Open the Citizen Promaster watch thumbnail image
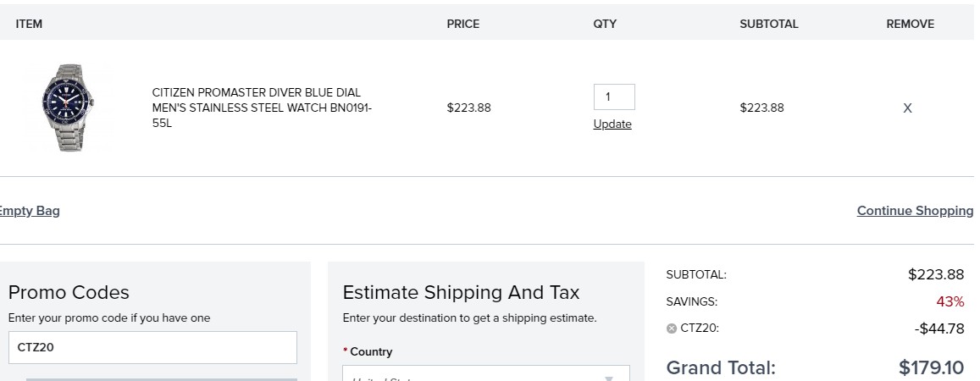The height and width of the screenshot is (381, 980). (x=68, y=108)
